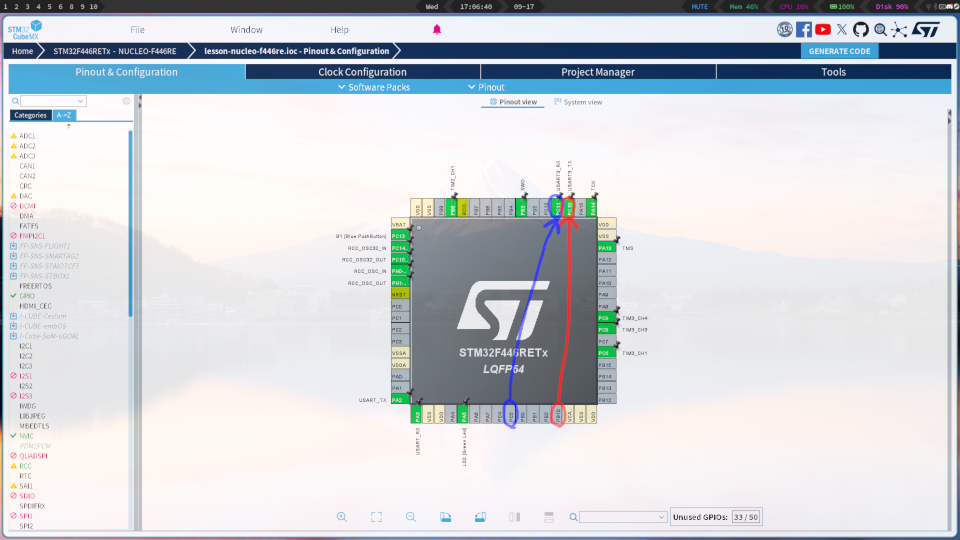
Task: Select GPIO in the peripheral list
Action: point(27,296)
